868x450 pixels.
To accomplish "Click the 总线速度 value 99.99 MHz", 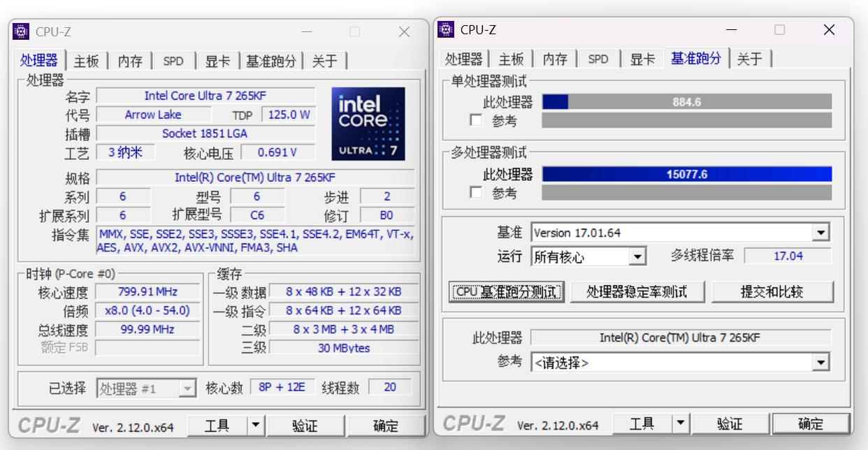I will click(147, 329).
